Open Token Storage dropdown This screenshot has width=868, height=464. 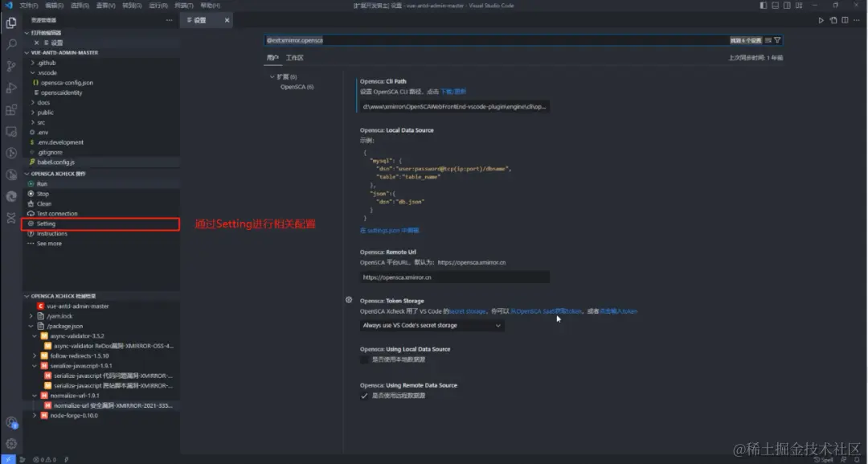432,326
